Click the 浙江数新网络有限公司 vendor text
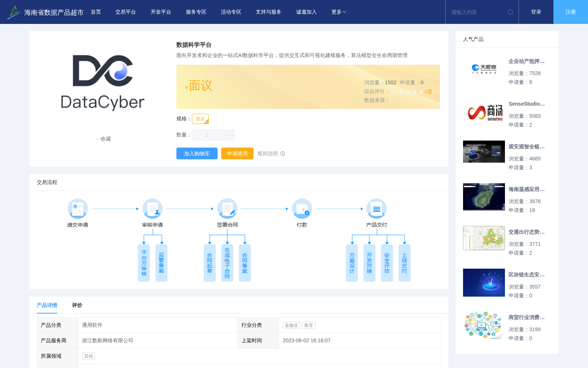This screenshot has width=588, height=368. [108, 341]
